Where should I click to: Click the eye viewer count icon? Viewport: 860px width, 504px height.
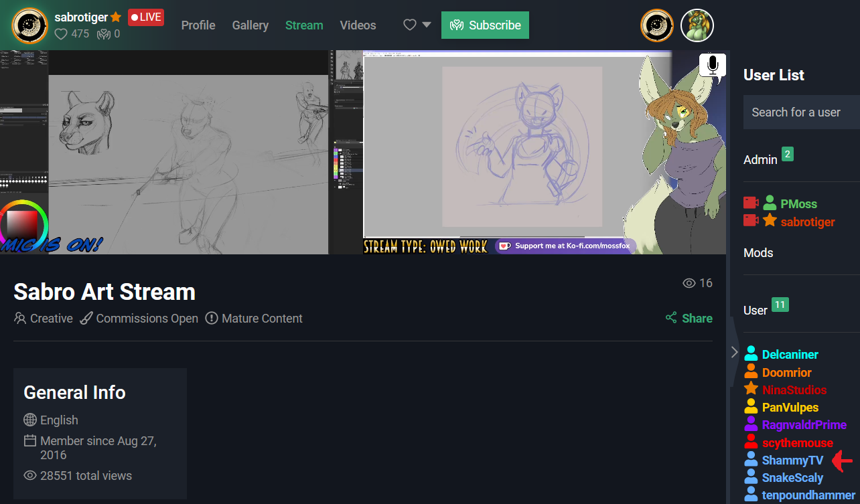pyautogui.click(x=689, y=283)
